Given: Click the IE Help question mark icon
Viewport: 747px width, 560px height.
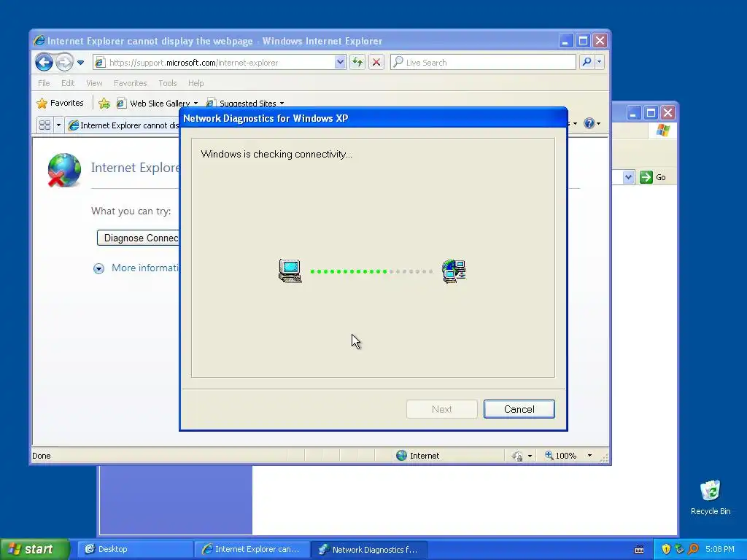Looking at the screenshot, I should click(589, 123).
